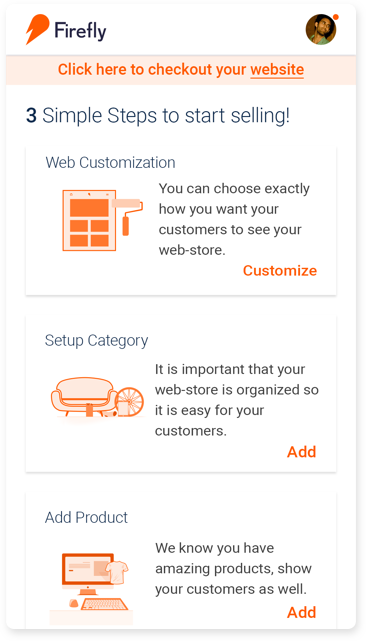Click the organized web-store description text
The image size is (366, 641).
click(x=237, y=400)
